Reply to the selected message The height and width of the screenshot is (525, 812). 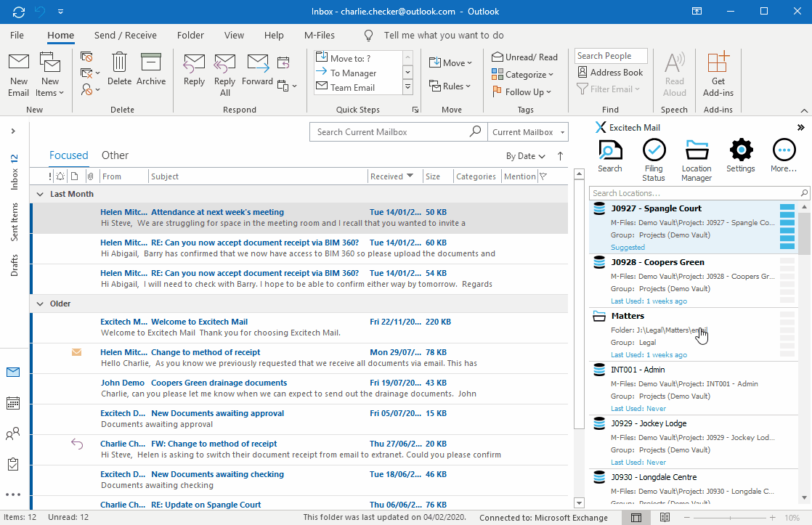pyautogui.click(x=194, y=69)
